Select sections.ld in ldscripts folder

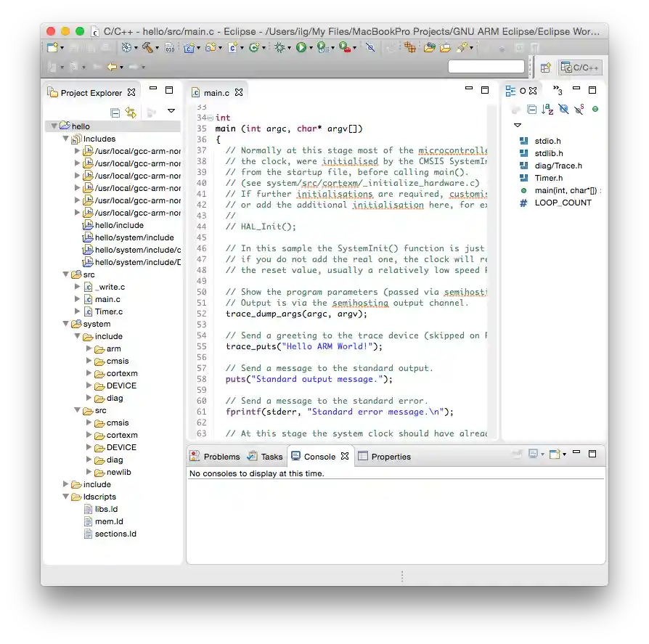pos(115,534)
